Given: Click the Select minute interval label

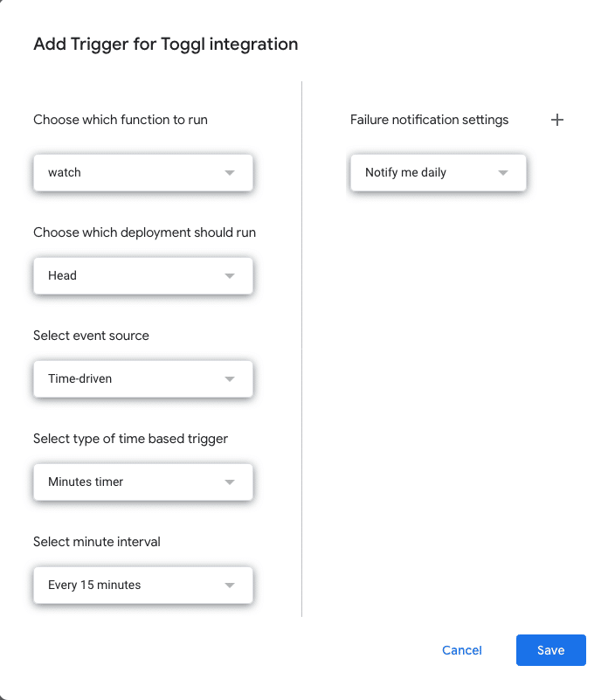Looking at the screenshot, I should coord(97,542).
